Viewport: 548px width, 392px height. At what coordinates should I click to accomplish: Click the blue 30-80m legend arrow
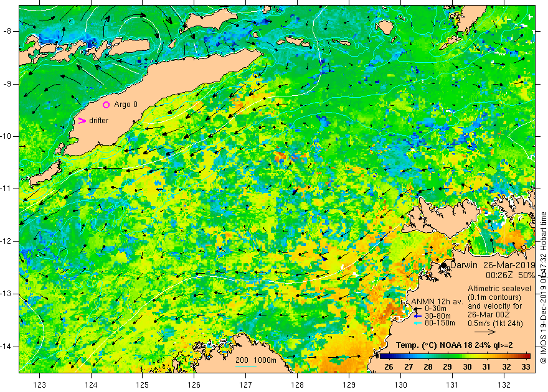[x=417, y=316]
